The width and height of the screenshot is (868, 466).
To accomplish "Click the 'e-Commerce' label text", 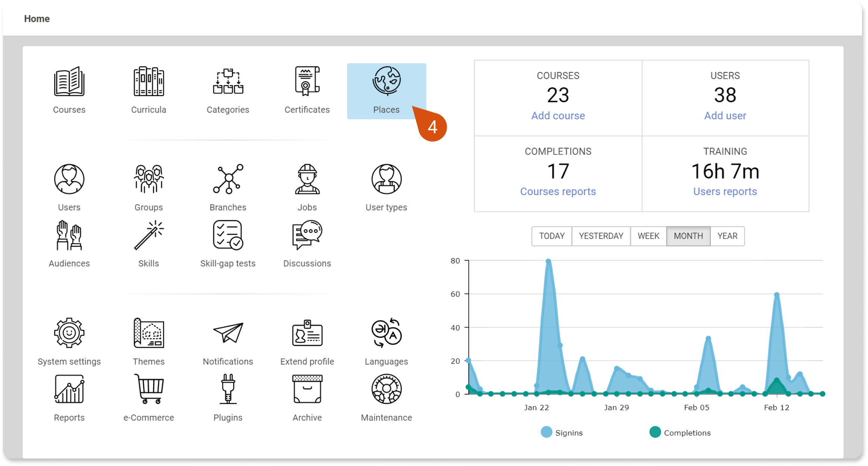I will point(149,418).
